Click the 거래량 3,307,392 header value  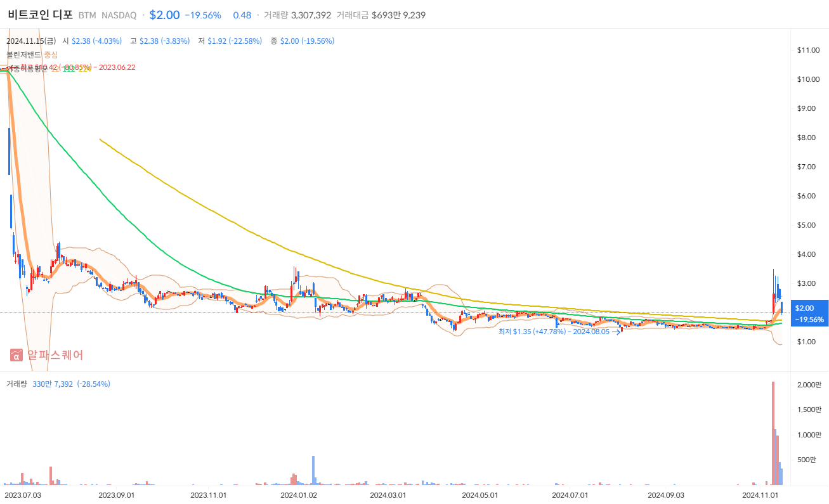[297, 15]
